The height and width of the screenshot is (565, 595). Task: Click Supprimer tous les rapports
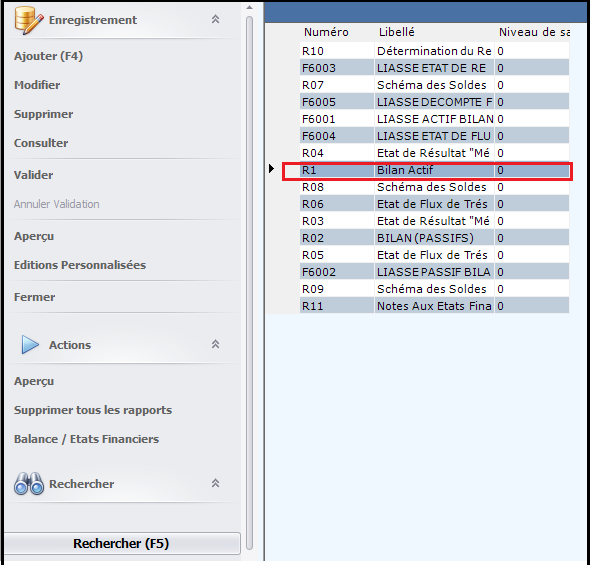[93, 410]
